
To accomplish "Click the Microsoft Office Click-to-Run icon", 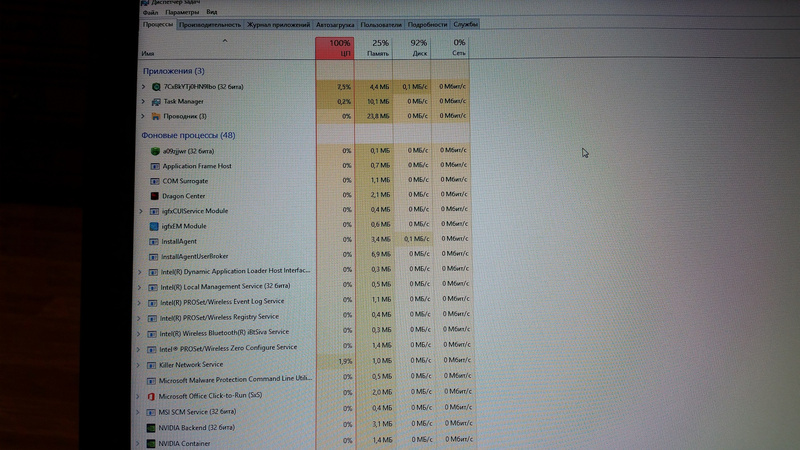I will point(151,396).
